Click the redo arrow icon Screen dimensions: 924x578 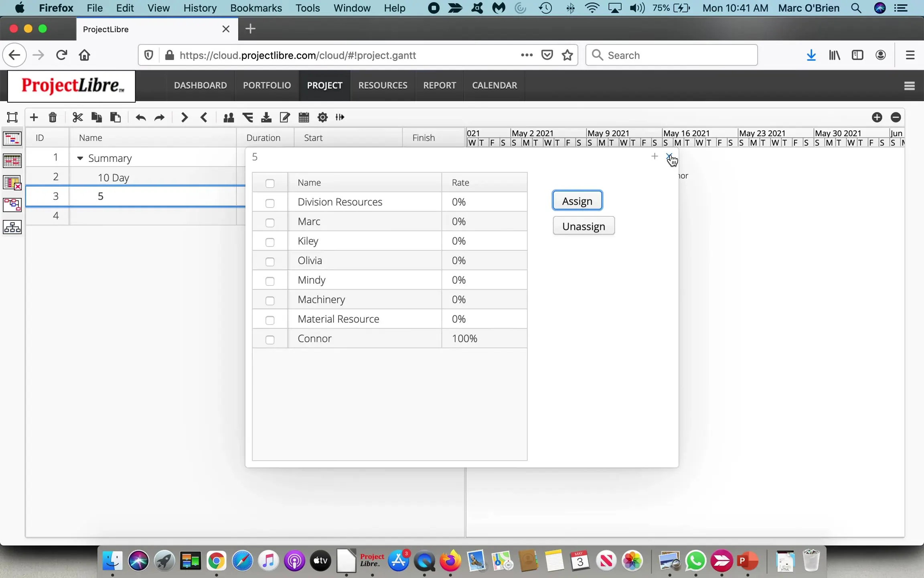(x=160, y=117)
